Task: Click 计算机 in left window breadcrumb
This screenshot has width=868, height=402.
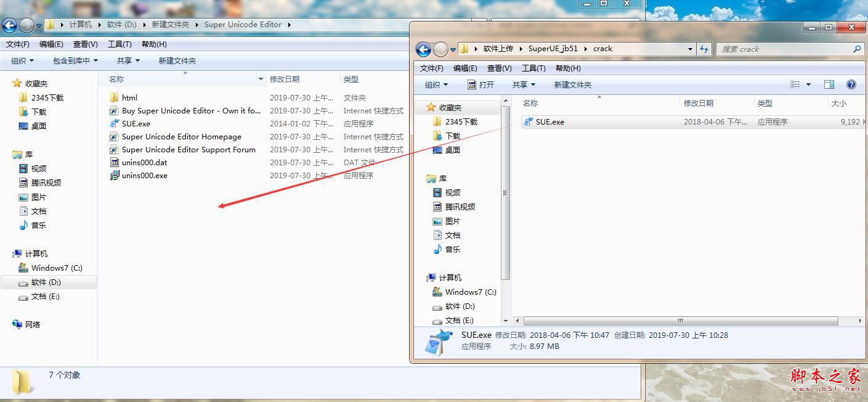Action: click(81, 25)
